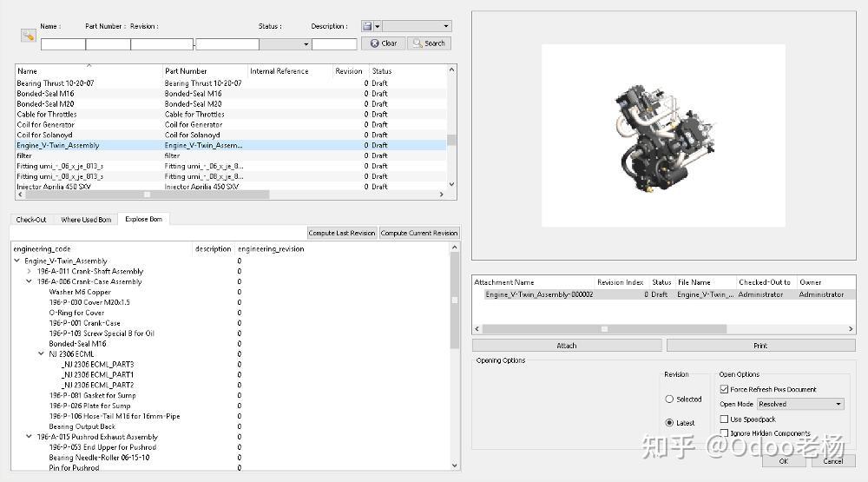Focus the Name input field
This screenshot has width=868, height=482.
pos(63,44)
